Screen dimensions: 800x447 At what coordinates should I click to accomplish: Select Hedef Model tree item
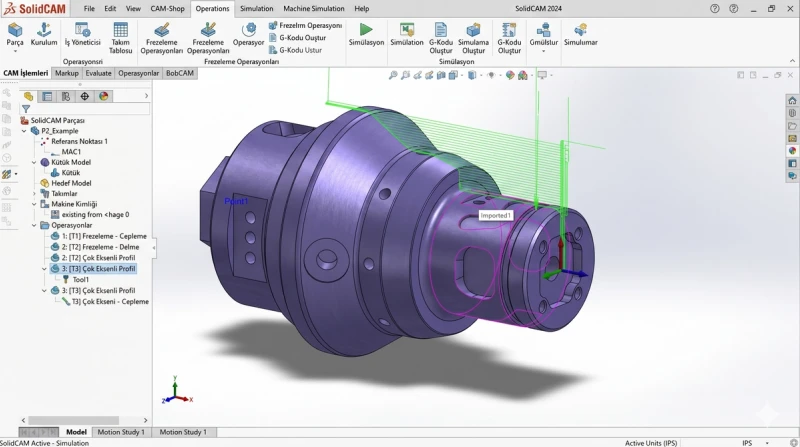click(66, 183)
